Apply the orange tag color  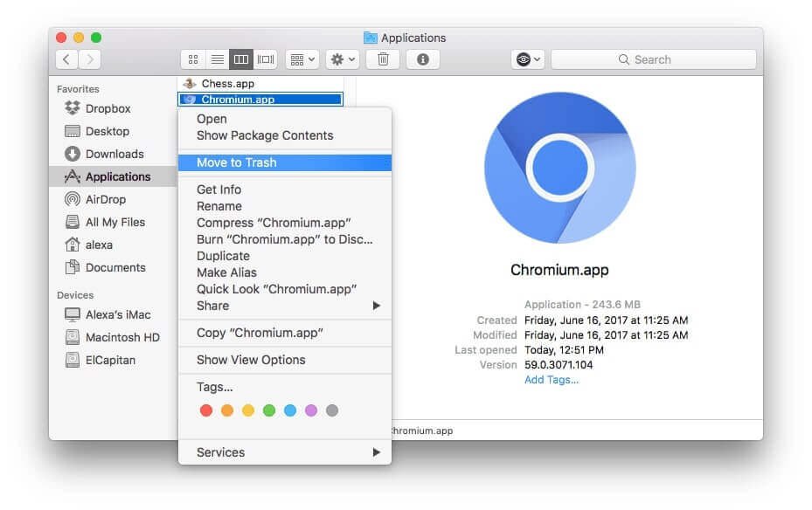click(227, 410)
